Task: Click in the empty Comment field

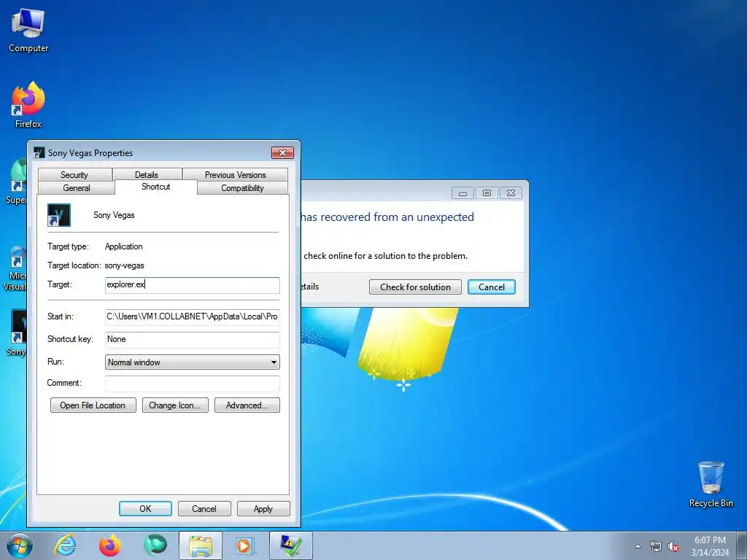Action: tap(192, 383)
